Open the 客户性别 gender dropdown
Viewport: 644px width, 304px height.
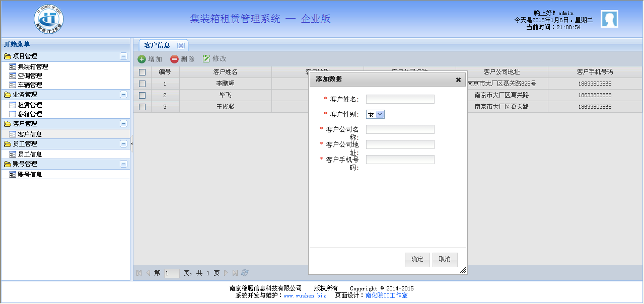[375, 114]
